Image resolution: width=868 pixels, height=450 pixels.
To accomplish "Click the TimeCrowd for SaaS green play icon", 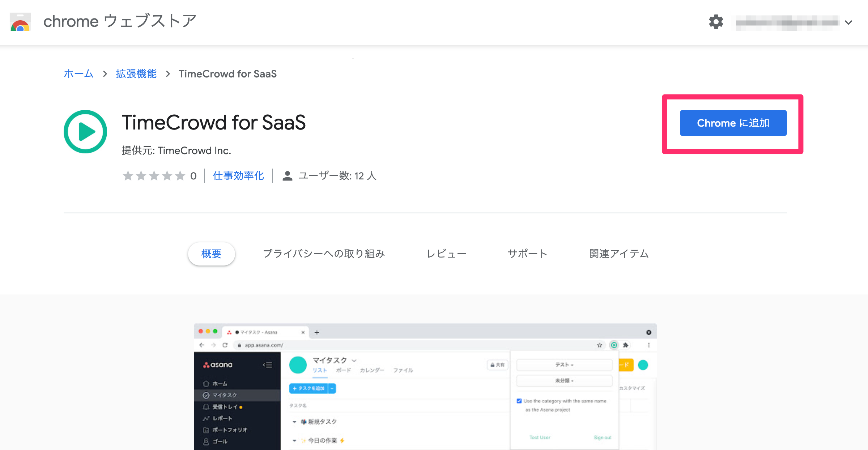I will [85, 131].
